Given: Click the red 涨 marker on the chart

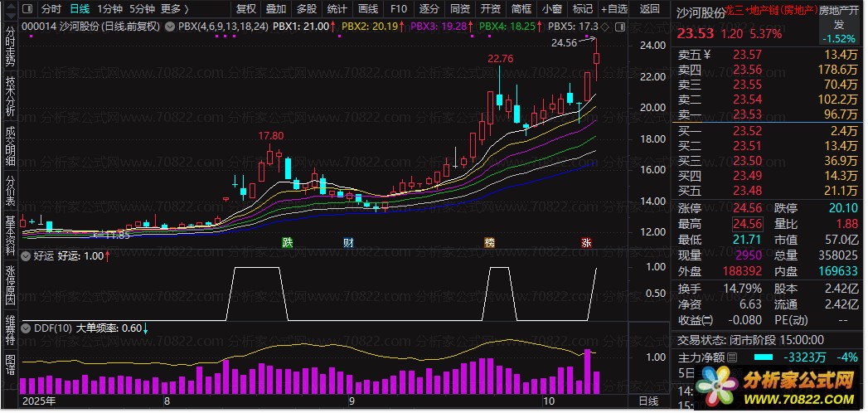Looking at the screenshot, I should coord(586,243).
